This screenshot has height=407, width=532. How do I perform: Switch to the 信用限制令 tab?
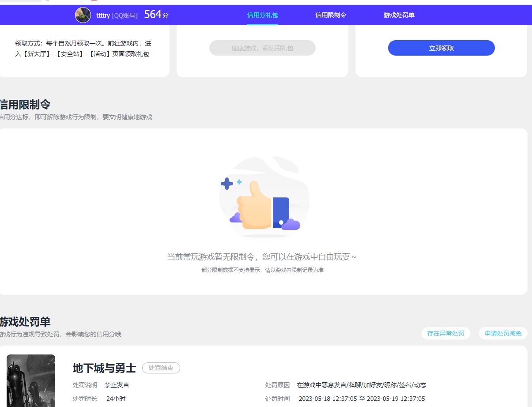tap(331, 15)
